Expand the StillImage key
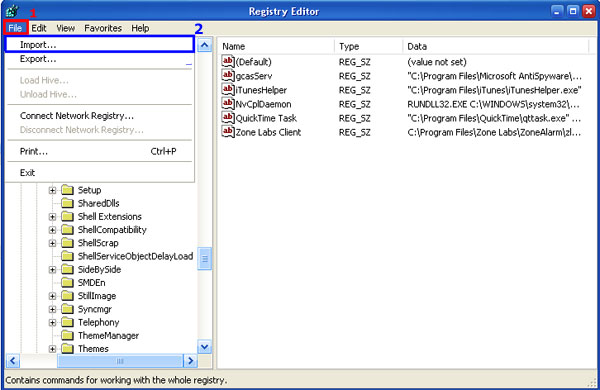The width and height of the screenshot is (600, 390). (52, 296)
